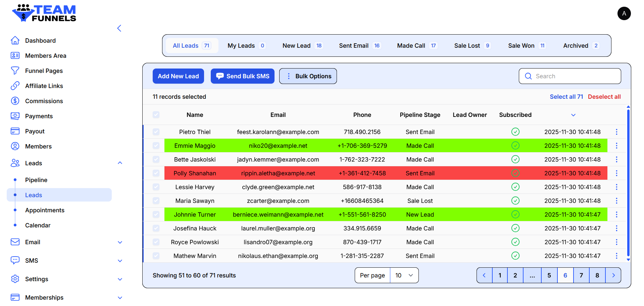Collapse sidebar with the left arrow icon

119,28
